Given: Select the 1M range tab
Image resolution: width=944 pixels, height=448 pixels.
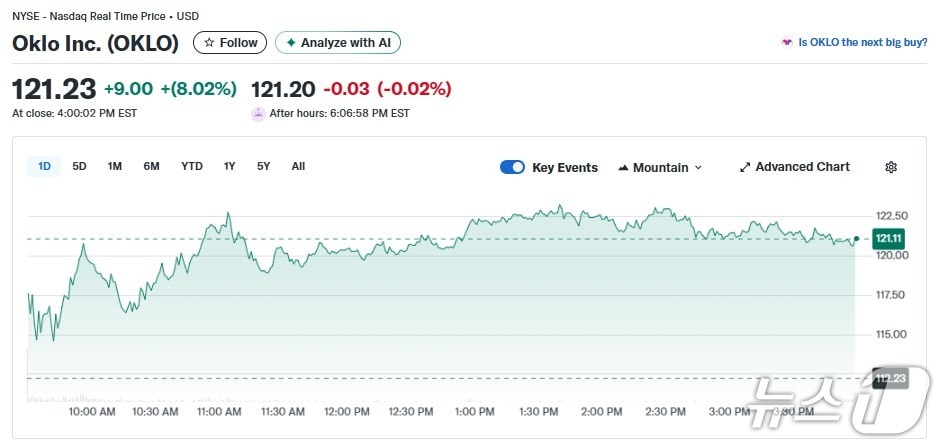Looking at the screenshot, I should pos(115,166).
